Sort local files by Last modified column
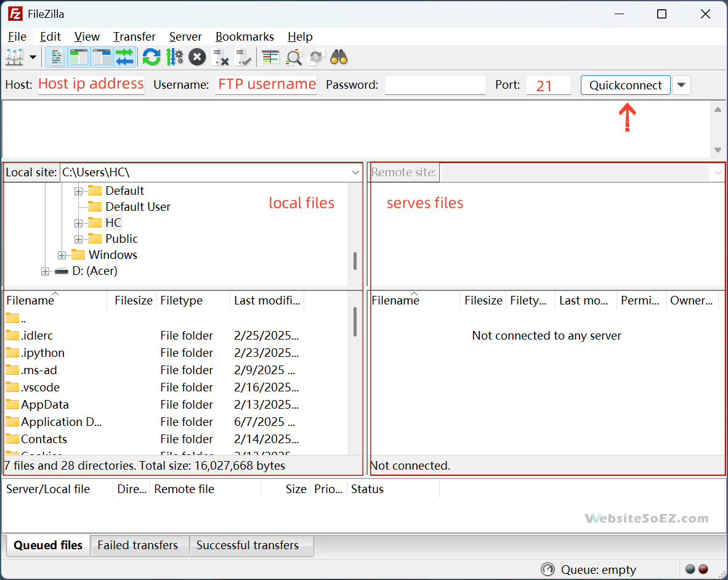This screenshot has height=580, width=728. pyautogui.click(x=267, y=301)
